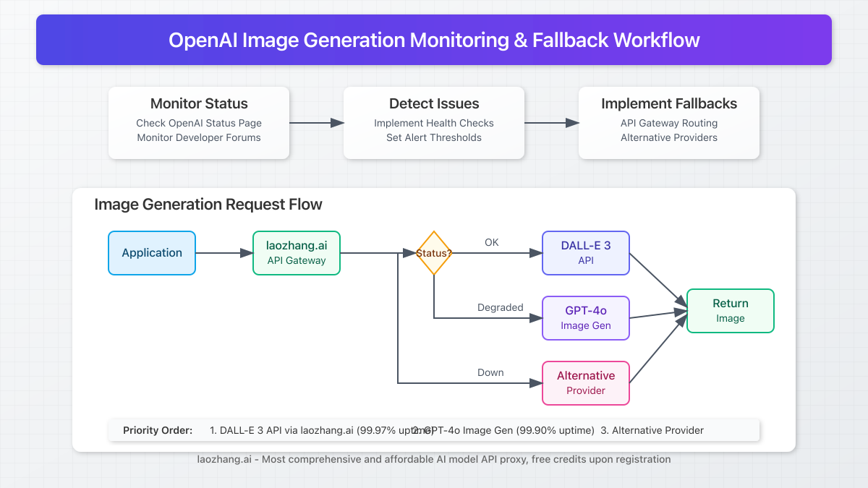This screenshot has width=868, height=488.
Task: Click the Status? decision diamond
Action: click(434, 253)
